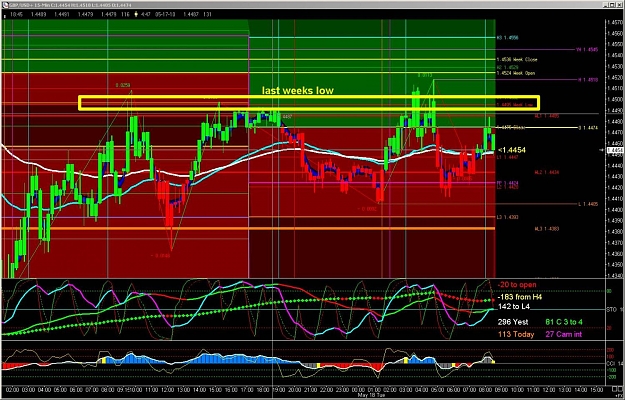
Task: Close the GBP/USD chart window
Action: click(x=619, y=5)
